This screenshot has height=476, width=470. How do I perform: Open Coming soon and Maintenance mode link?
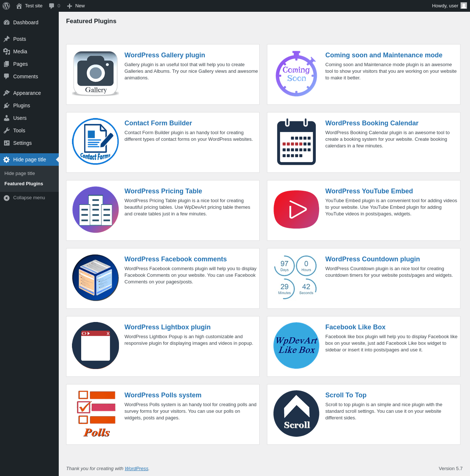(384, 55)
